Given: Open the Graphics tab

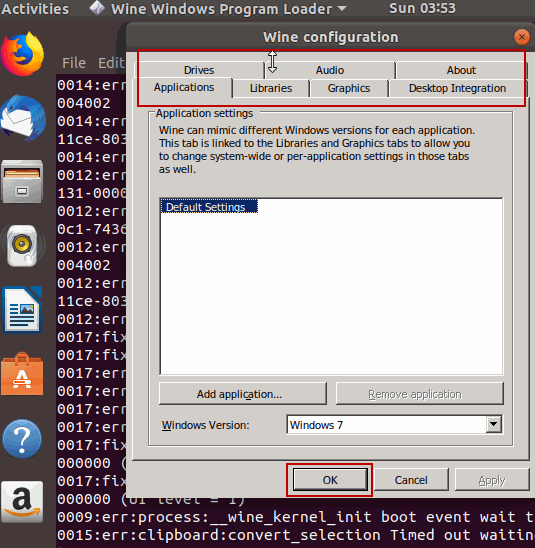Looking at the screenshot, I should [x=349, y=88].
